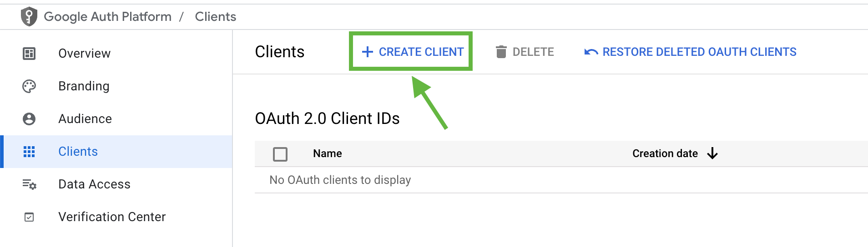This screenshot has width=868, height=247.
Task: Open the Data Access menu item
Action: coord(116,184)
